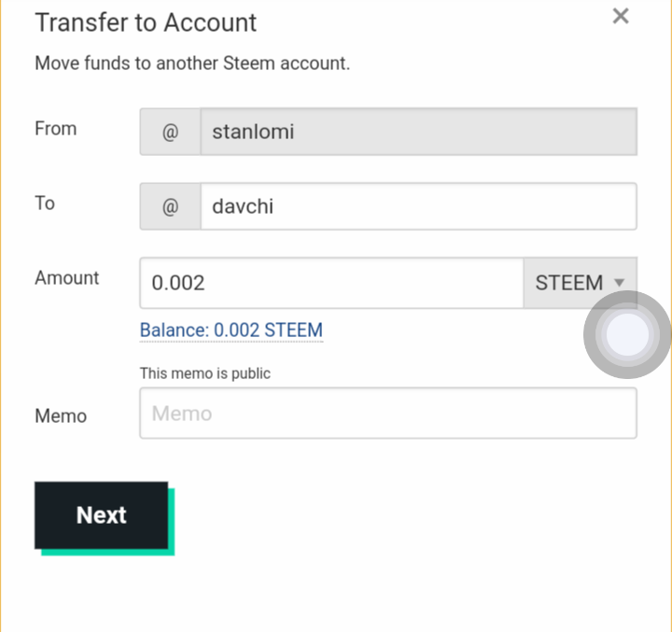Focus the To field containing davchi
The width and height of the screenshot is (672, 632).
coord(418,206)
